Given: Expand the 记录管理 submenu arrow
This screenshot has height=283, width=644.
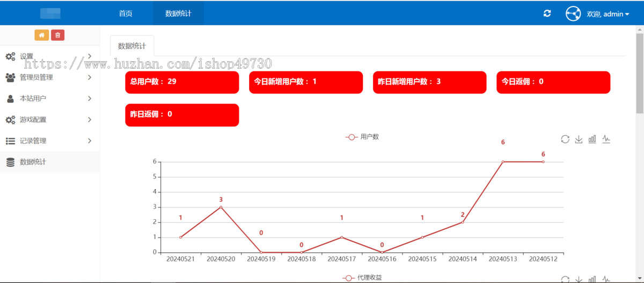Looking at the screenshot, I should click(x=90, y=141).
